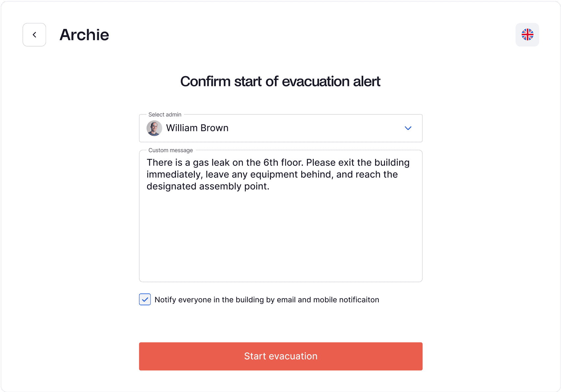Click the British flag to change language
Image resolution: width=561 pixels, height=392 pixels.
(x=527, y=34)
